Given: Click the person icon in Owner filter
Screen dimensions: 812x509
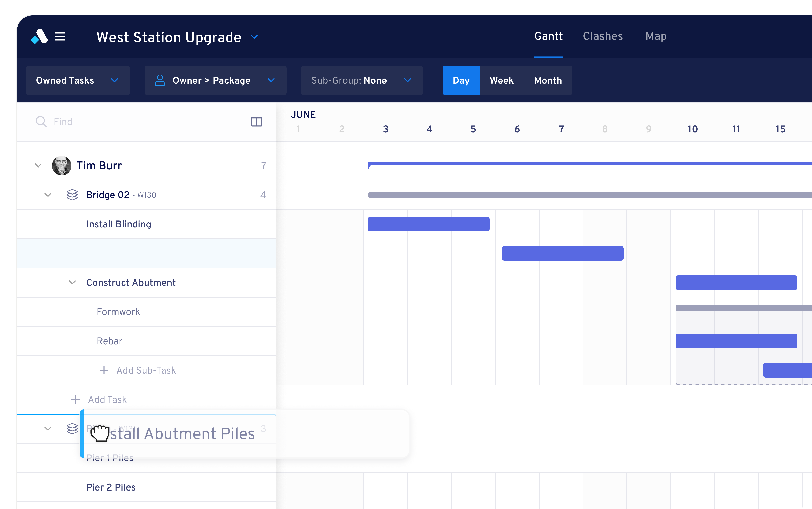Looking at the screenshot, I should point(160,80).
